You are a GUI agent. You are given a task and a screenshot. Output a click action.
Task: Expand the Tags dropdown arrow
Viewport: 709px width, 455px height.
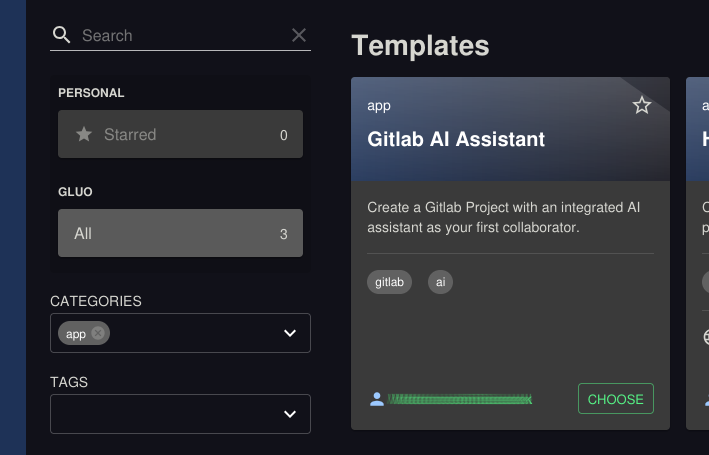coord(290,414)
